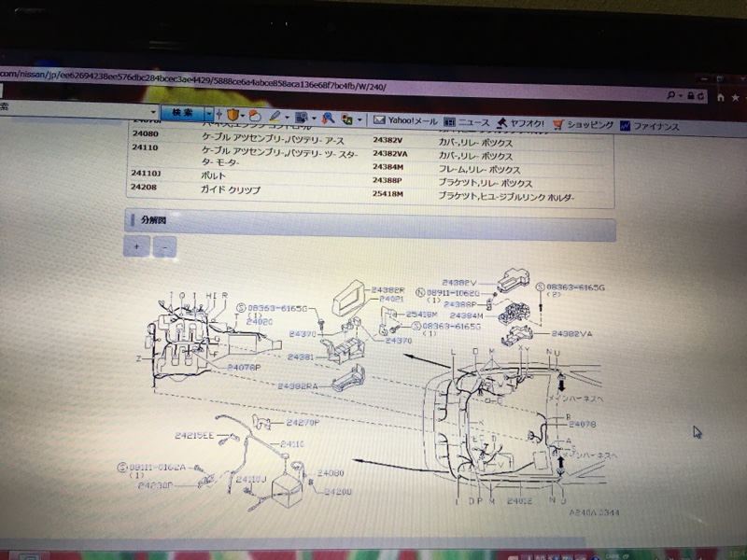Screen dimensions: 747x560
Task: Select part number 24110J in the table
Action: click(x=146, y=173)
